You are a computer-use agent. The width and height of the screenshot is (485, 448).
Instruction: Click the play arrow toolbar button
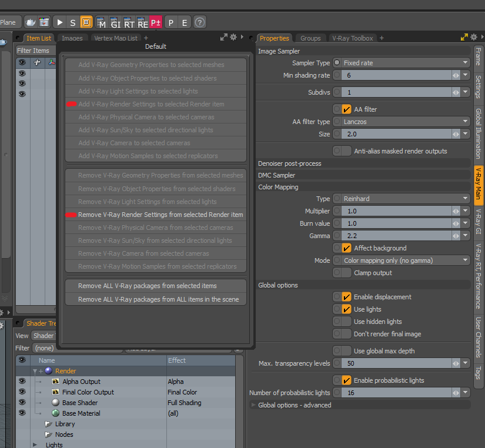tap(60, 22)
